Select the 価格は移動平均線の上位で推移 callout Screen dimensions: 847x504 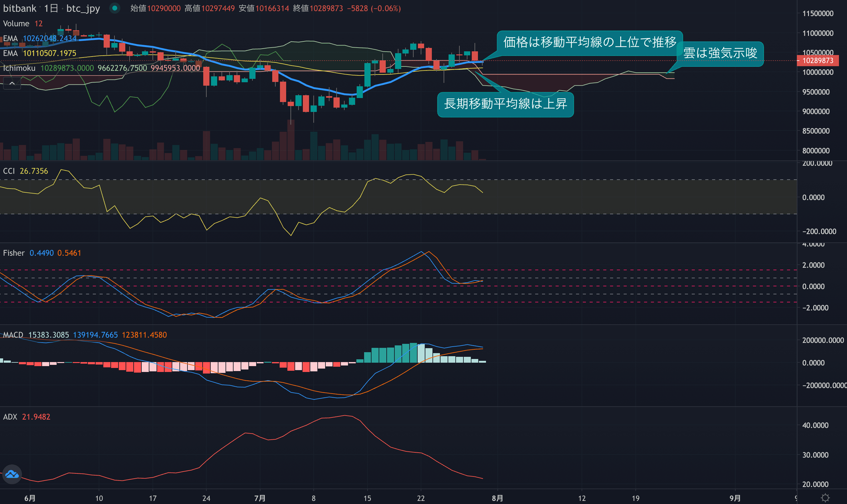[x=590, y=42]
